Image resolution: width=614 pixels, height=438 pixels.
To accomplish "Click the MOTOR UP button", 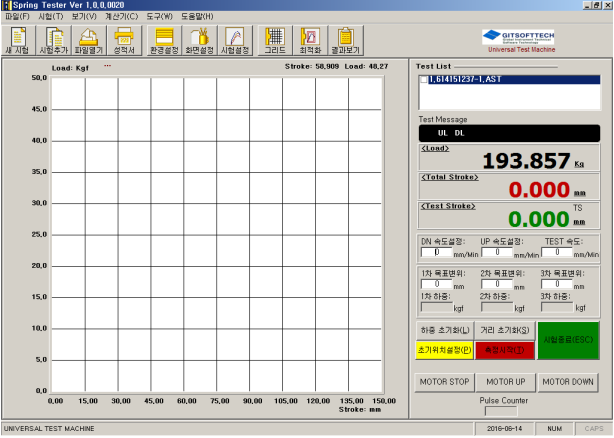I will 506,382.
